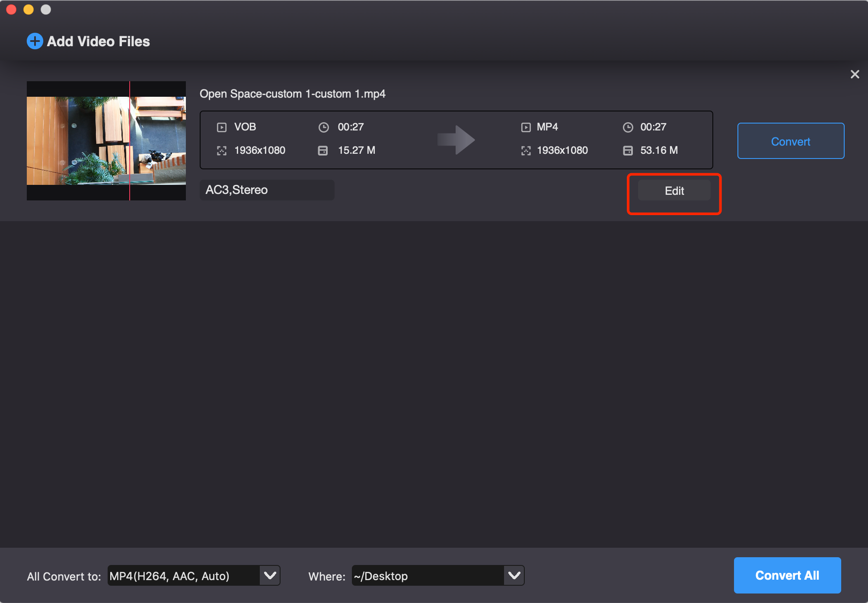
Task: Open the video thumbnail preview
Action: pyautogui.click(x=106, y=141)
